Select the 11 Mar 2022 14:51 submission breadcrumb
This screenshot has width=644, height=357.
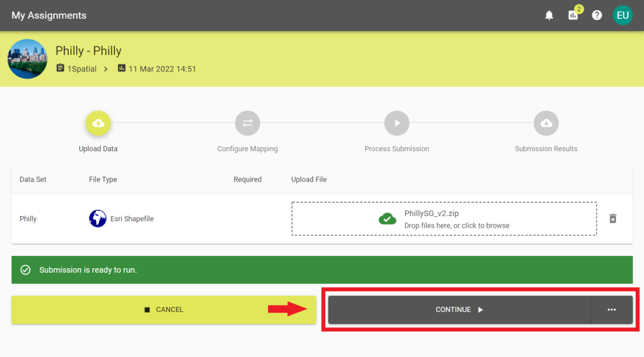pyautogui.click(x=162, y=69)
